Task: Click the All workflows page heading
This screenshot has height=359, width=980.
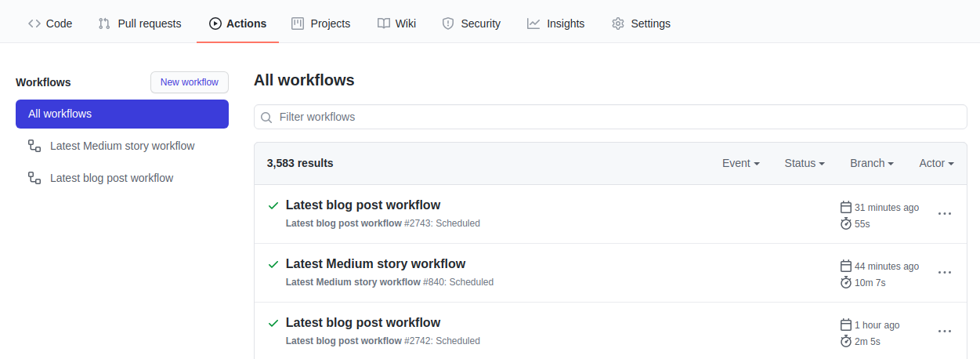Action: [x=304, y=80]
